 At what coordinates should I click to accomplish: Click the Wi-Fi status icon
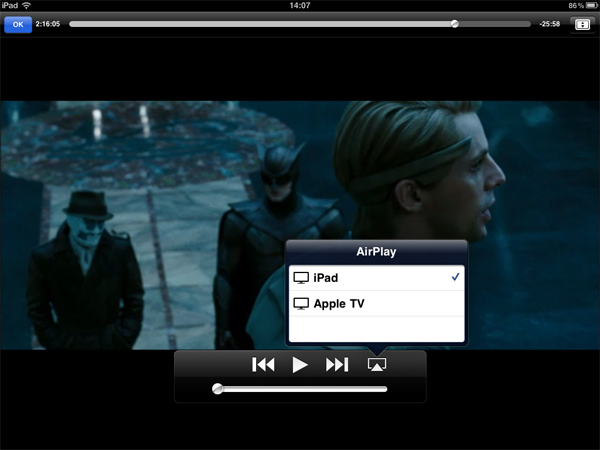pyautogui.click(x=26, y=5)
